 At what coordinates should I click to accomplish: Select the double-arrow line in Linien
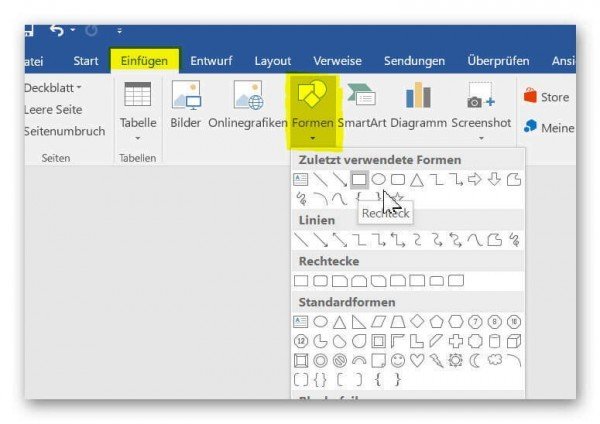pyautogui.click(x=339, y=240)
